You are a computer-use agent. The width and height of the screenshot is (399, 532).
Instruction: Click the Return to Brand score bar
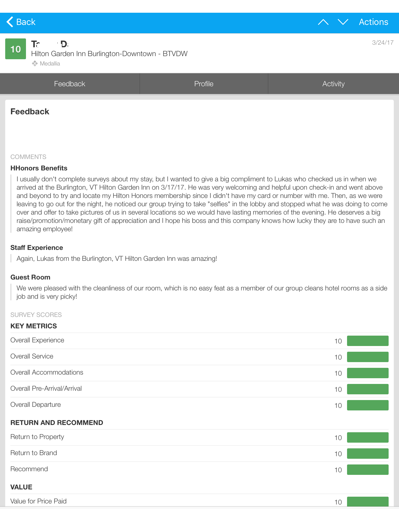click(x=368, y=454)
